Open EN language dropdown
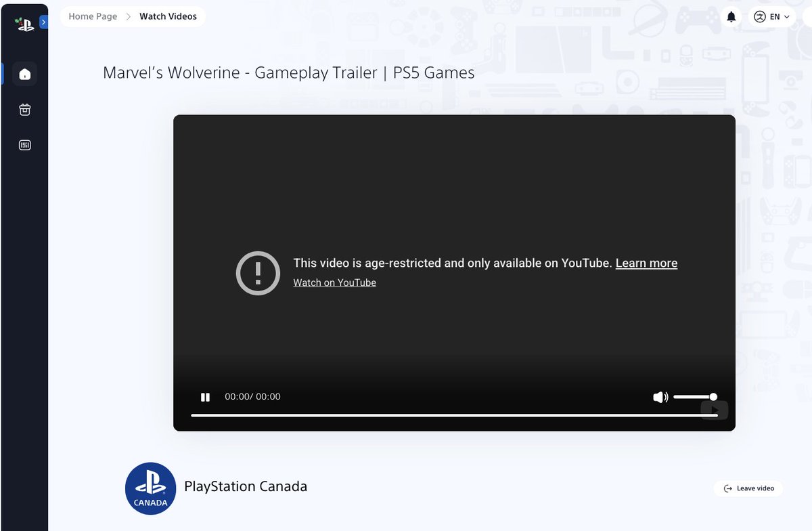Viewport: 812px width, 531px height. coord(771,17)
